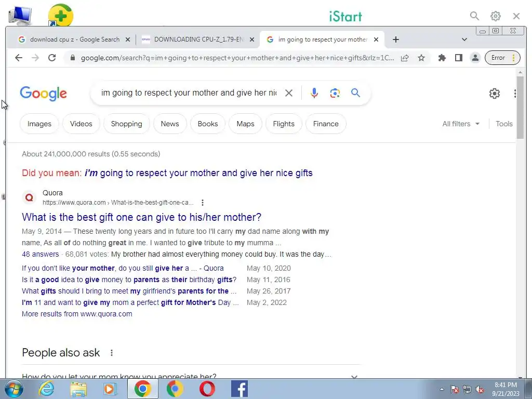
Task: Click the Quora site name above the result
Action: (x=52, y=193)
